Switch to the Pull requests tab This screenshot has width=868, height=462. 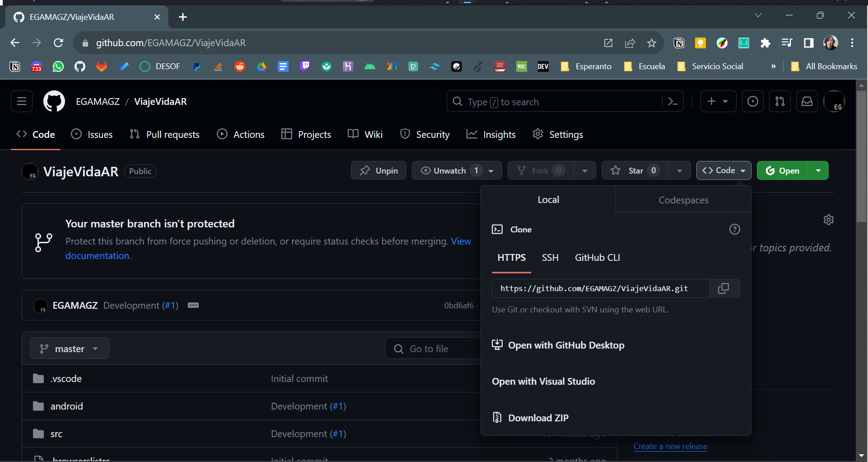164,134
